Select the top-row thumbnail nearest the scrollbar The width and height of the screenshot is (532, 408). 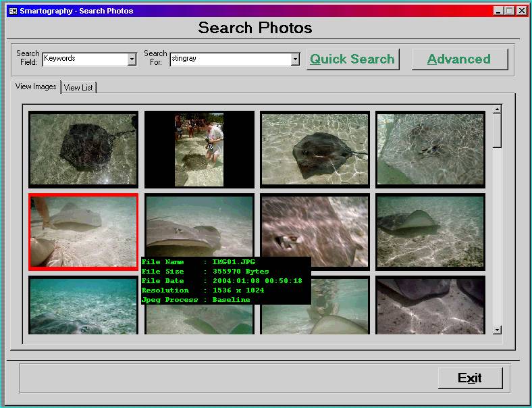(x=430, y=149)
